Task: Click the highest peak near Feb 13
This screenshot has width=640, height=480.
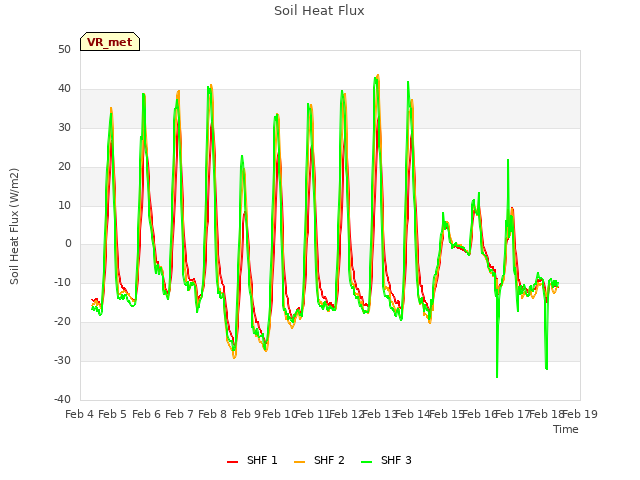Action: pyautogui.click(x=378, y=76)
